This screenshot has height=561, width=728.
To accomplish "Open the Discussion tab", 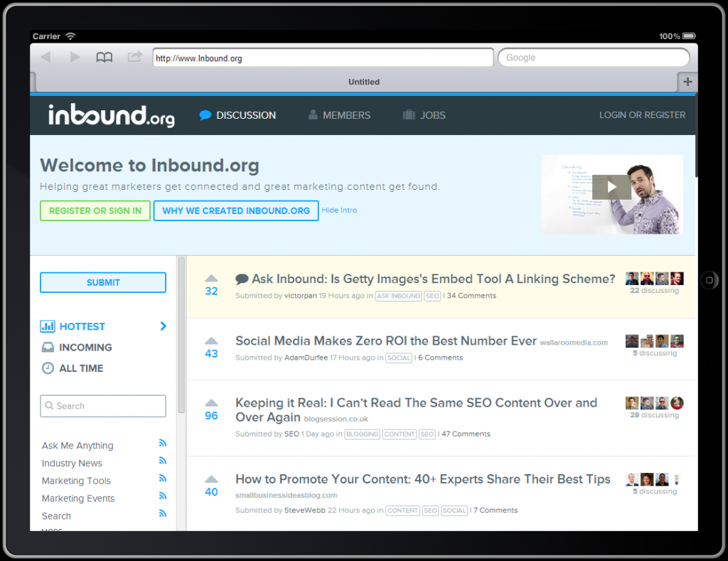I will click(237, 115).
